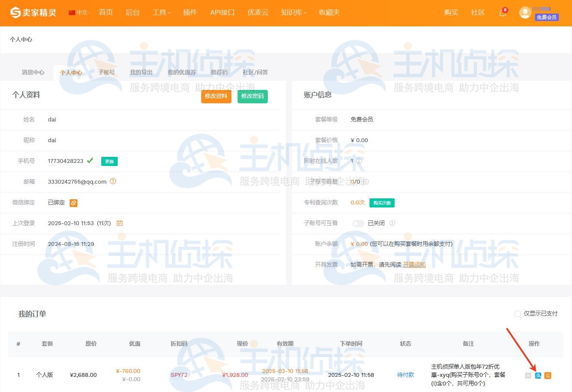This screenshot has height=392, width=572.
Task: Click the gray cancel icon for the order
Action: [x=528, y=376]
